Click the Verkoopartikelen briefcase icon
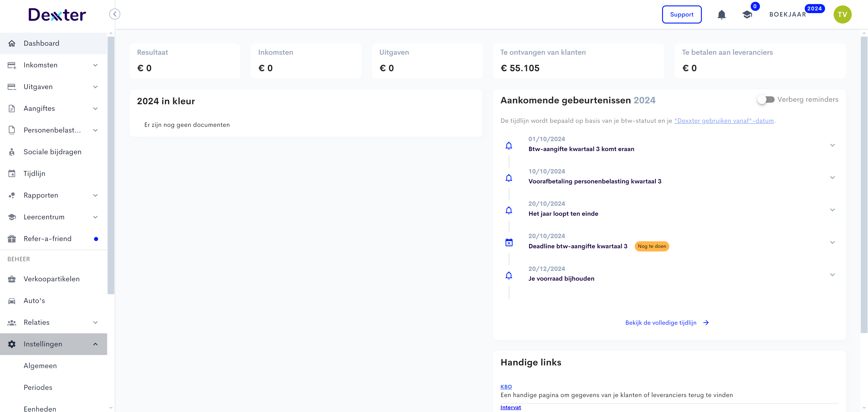The height and width of the screenshot is (412, 868). (x=12, y=279)
